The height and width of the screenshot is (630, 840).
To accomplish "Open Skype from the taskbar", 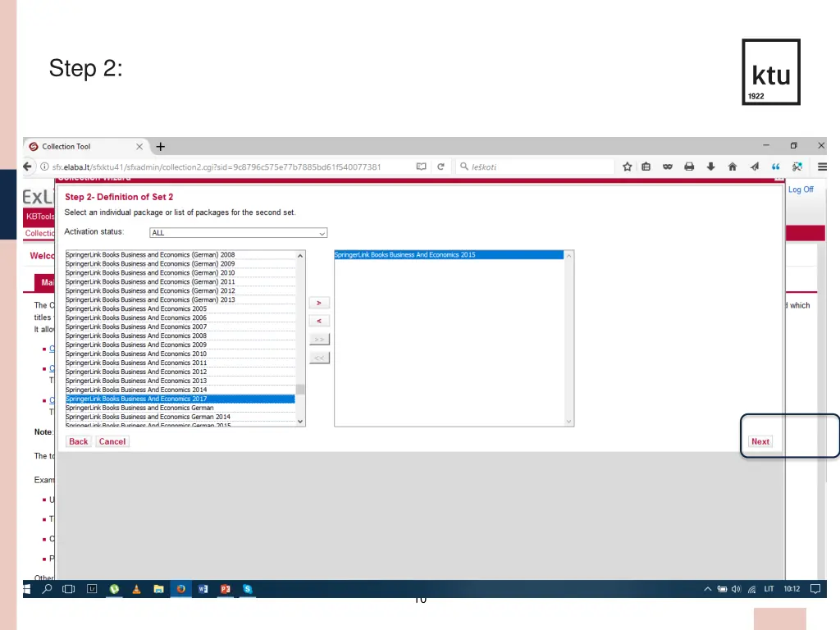I will [x=248, y=589].
